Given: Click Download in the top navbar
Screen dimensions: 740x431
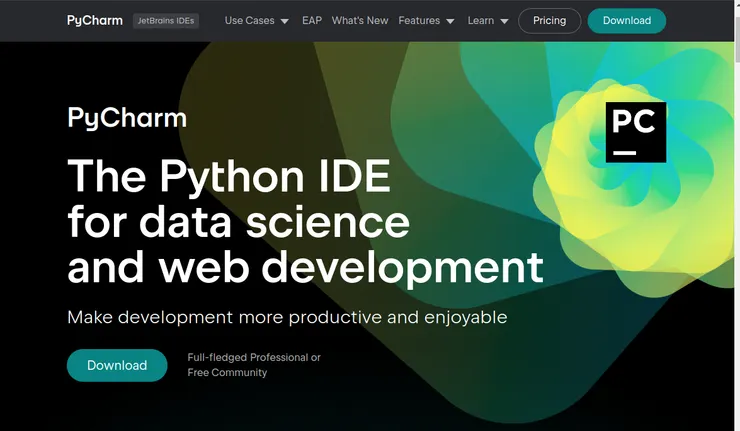Looking at the screenshot, I should coord(627,21).
